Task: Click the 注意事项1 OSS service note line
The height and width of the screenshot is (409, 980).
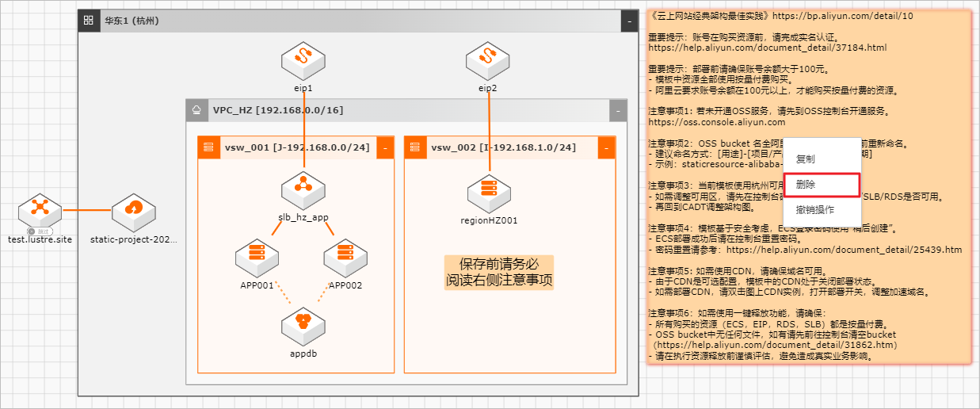Action: tap(772, 111)
